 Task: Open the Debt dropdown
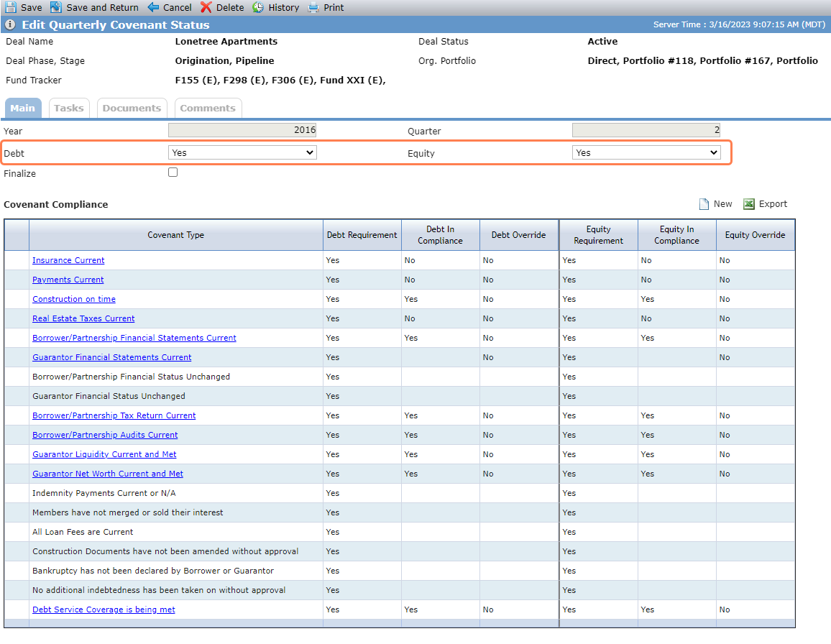242,152
